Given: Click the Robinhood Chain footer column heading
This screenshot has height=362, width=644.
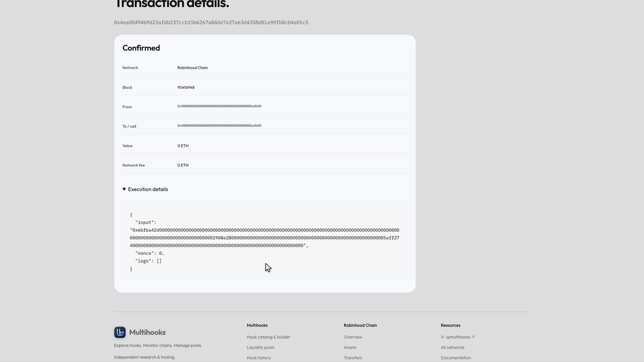Looking at the screenshot, I should coord(360,326).
